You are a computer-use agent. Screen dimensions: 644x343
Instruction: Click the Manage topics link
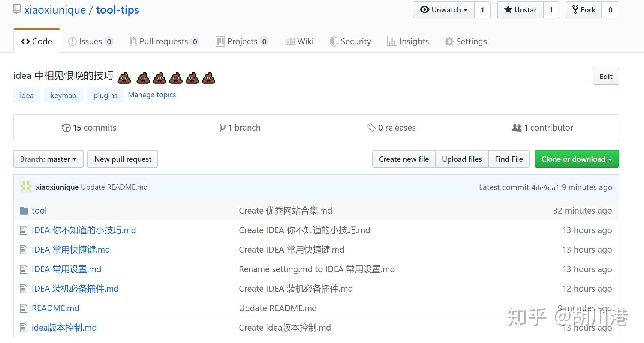pyautogui.click(x=152, y=95)
